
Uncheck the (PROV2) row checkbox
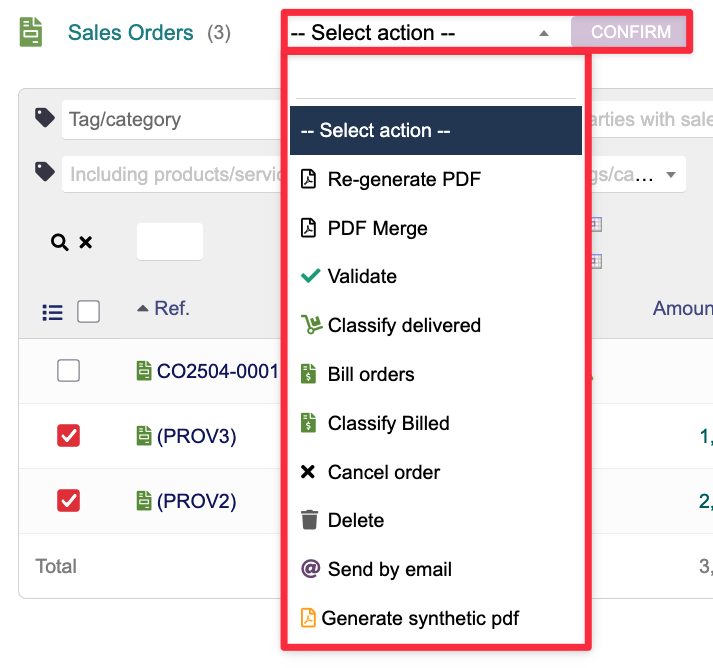pyautogui.click(x=68, y=500)
